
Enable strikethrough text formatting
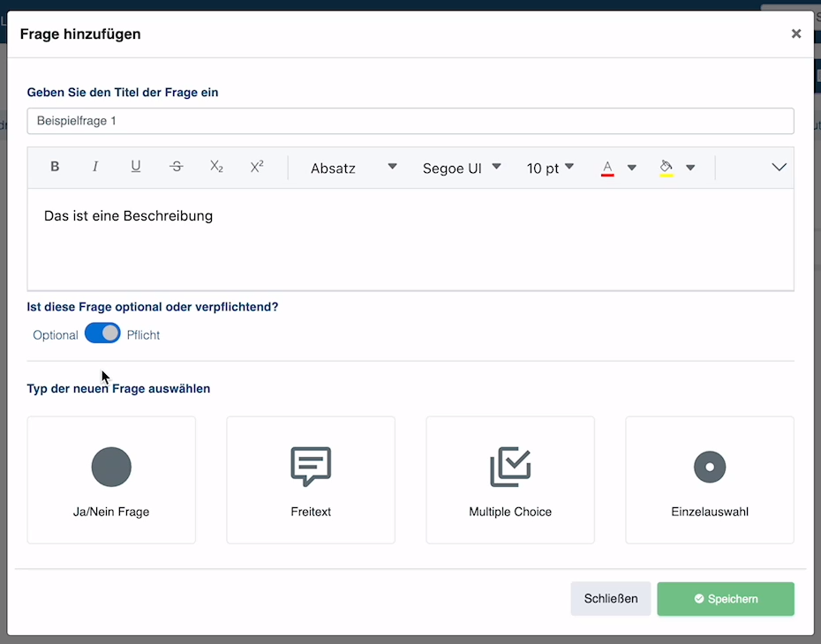[177, 167]
